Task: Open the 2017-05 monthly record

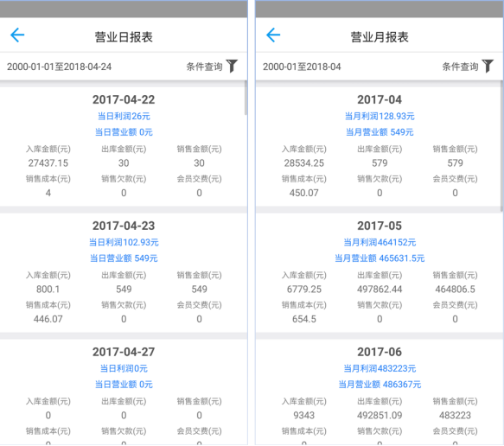Action: click(x=380, y=273)
